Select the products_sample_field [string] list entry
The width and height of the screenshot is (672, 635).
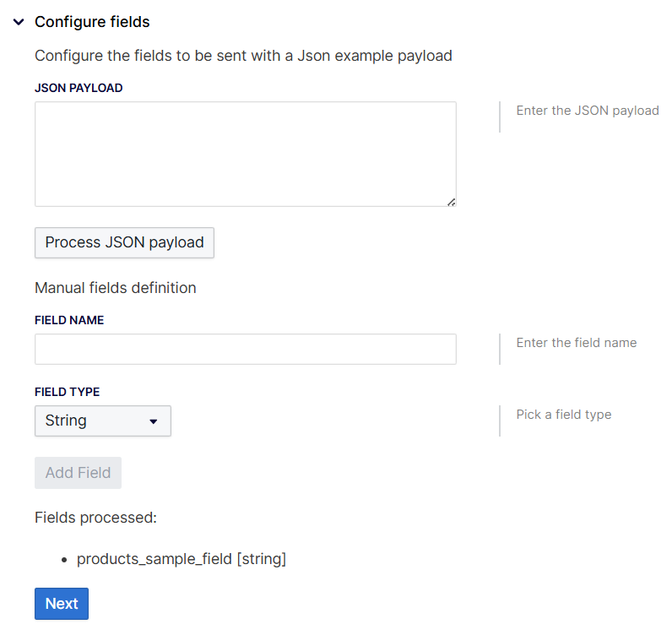[182, 559]
